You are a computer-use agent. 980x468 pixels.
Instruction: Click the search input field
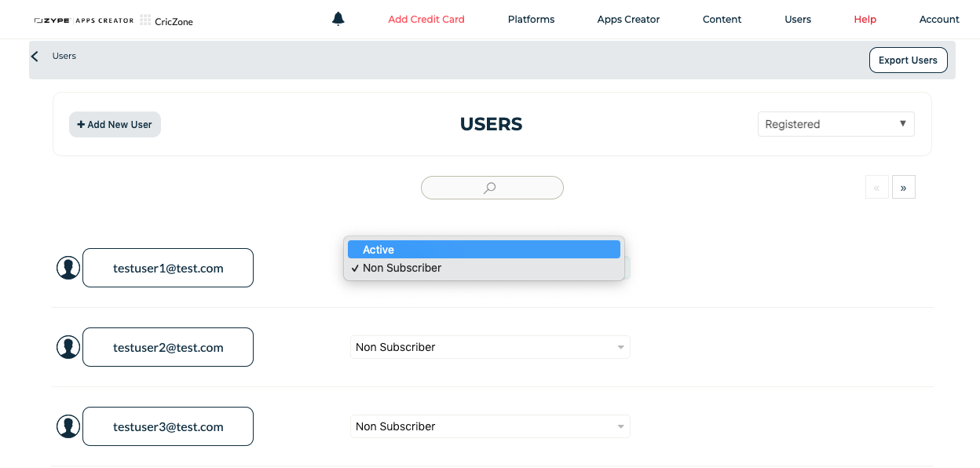coord(455,188)
